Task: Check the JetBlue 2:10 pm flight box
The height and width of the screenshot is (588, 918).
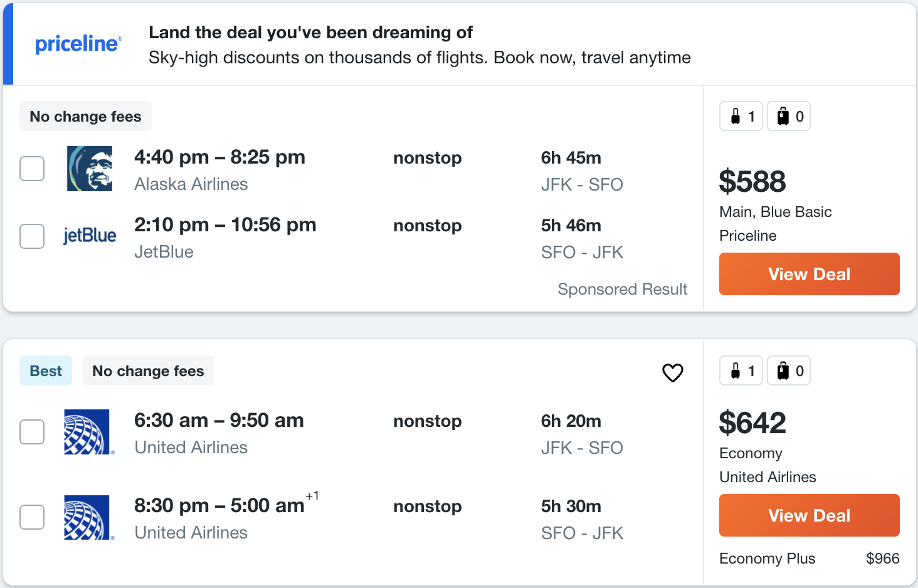Action: click(32, 236)
